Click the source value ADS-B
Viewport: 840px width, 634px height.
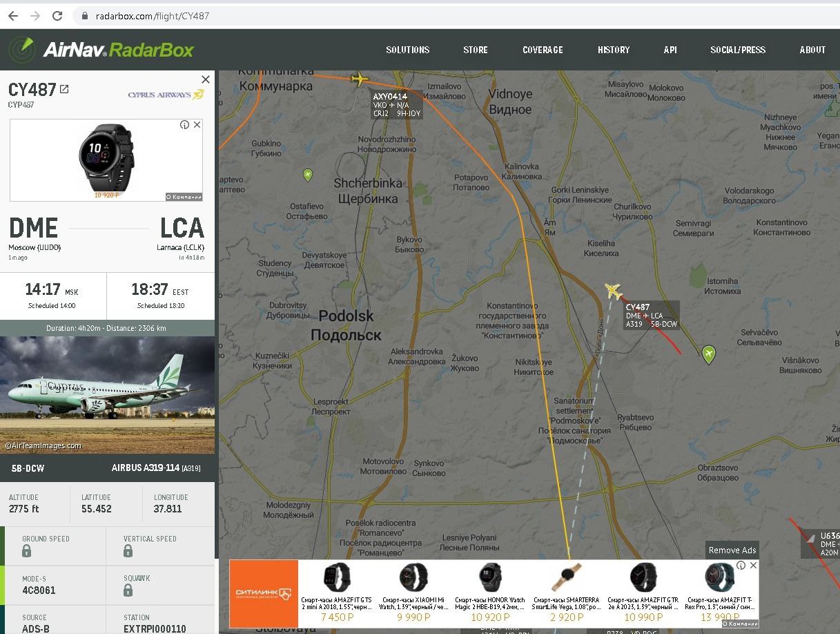[36, 629]
